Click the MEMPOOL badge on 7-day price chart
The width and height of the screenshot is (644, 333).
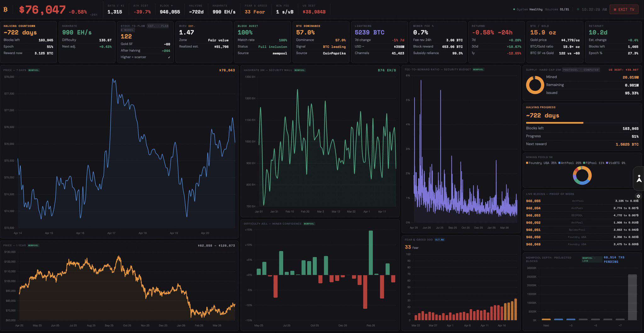coord(33,70)
